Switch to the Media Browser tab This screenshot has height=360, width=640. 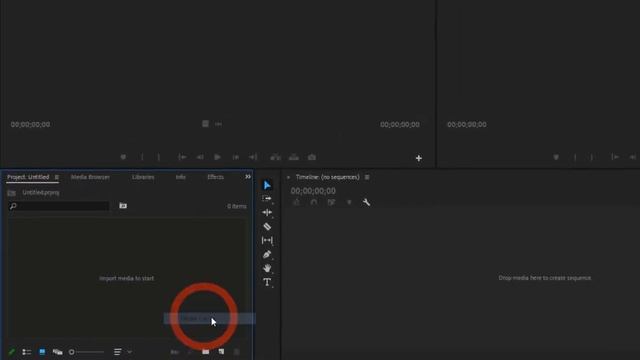[x=90, y=177]
